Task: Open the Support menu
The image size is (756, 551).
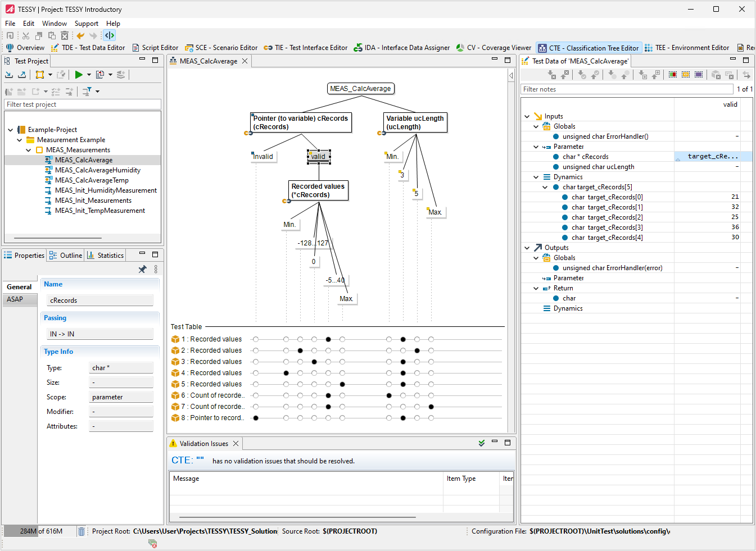Action: [86, 24]
